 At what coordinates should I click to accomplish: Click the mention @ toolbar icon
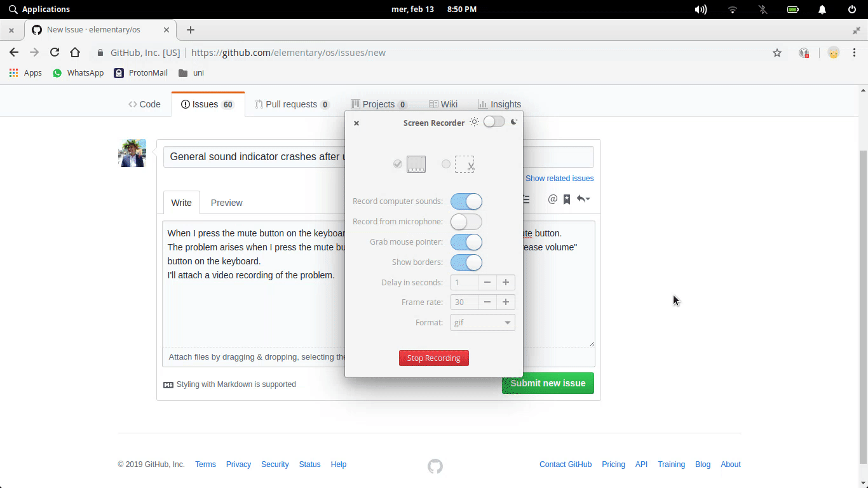552,200
